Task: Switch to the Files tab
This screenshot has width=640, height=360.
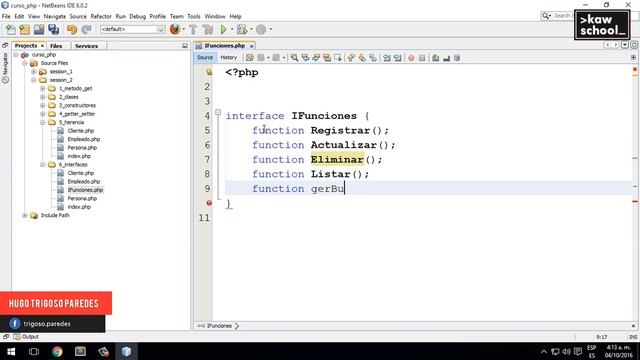Action: pos(56,46)
